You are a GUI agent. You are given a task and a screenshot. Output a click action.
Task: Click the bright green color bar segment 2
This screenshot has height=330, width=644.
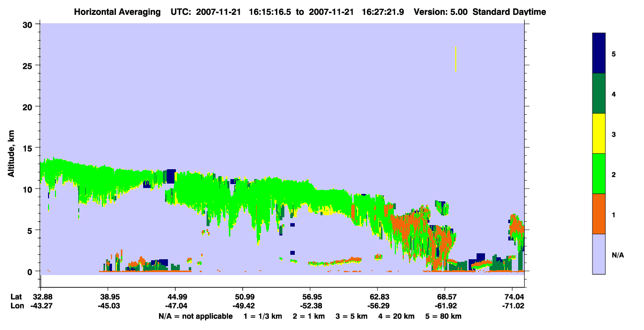click(x=599, y=174)
